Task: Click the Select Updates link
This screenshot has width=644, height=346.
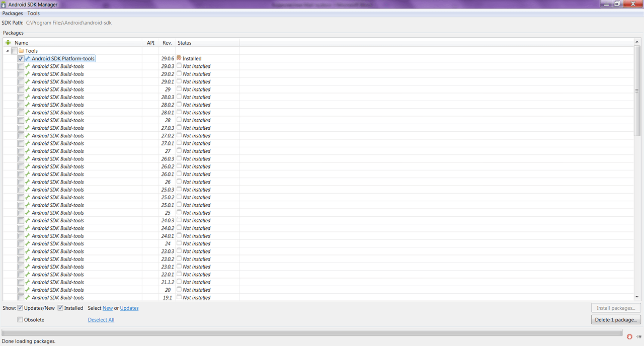Action: pyautogui.click(x=129, y=308)
